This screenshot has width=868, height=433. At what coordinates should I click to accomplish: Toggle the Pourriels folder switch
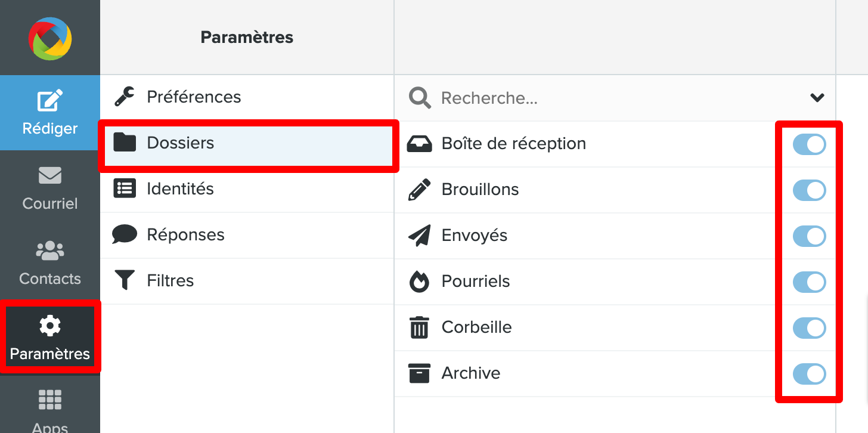(809, 282)
